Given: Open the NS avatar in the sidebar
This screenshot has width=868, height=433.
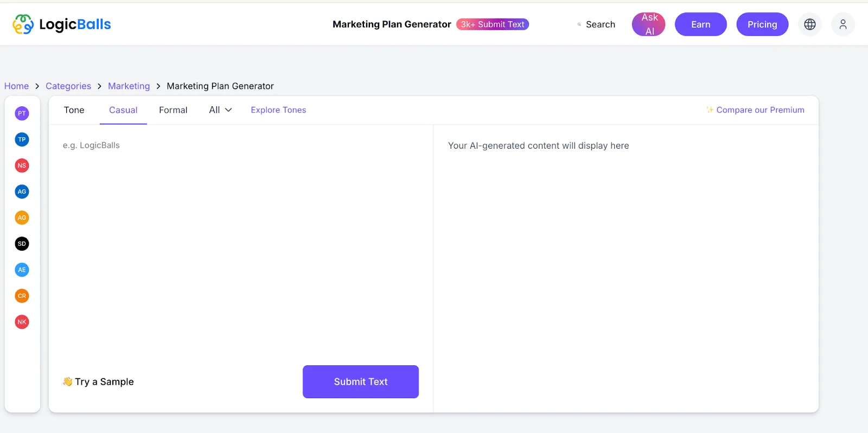Looking at the screenshot, I should click(22, 165).
